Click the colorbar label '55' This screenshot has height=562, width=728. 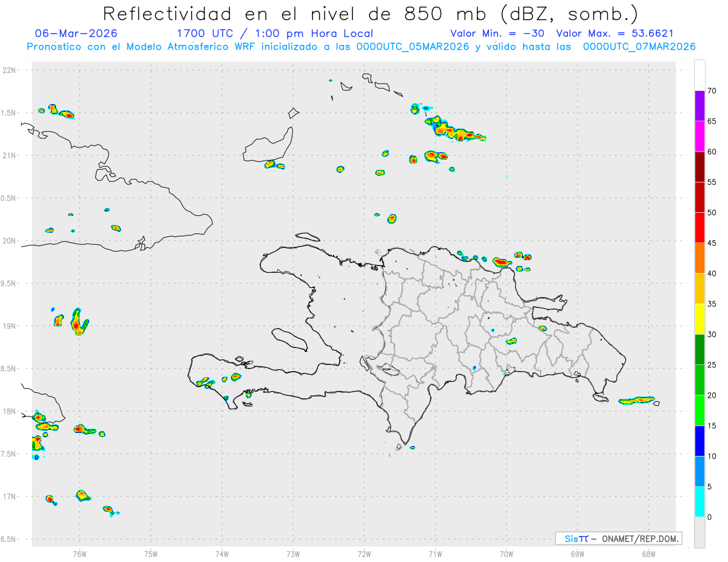[712, 182]
